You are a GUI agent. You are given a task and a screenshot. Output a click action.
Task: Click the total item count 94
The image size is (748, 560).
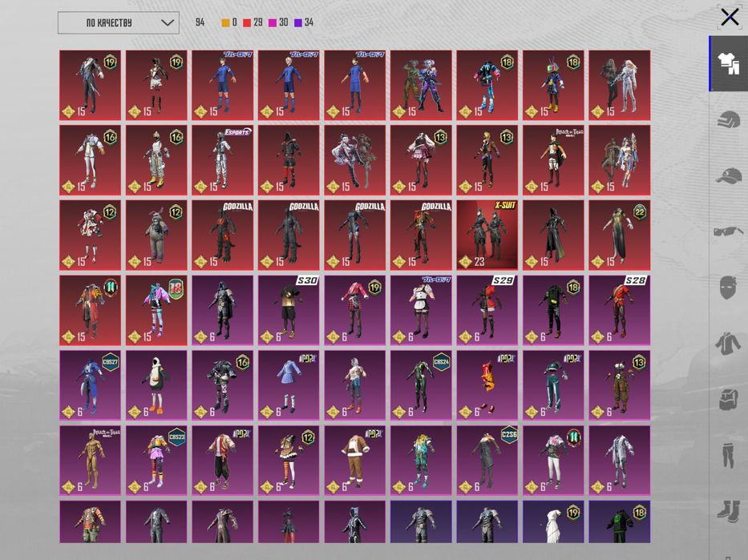(x=200, y=22)
